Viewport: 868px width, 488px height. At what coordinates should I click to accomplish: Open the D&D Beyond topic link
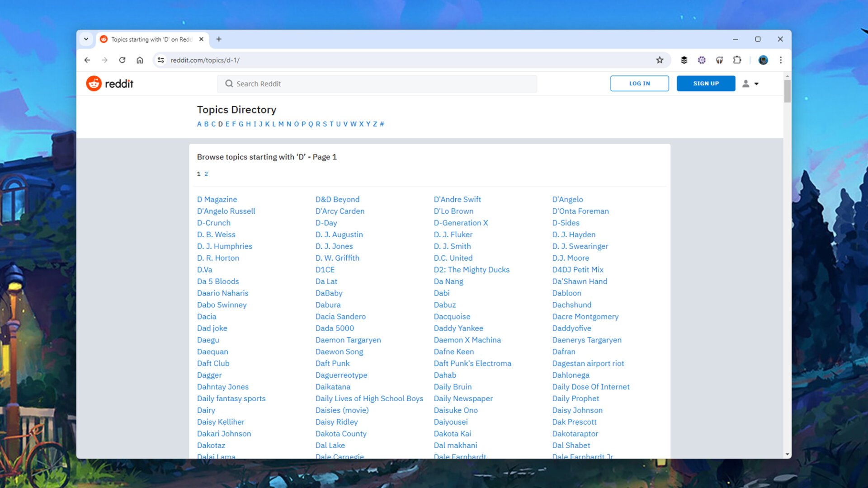coord(337,199)
